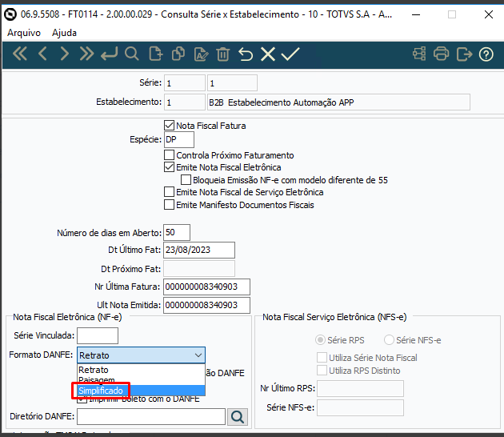Check Emite Manifesto Documentos Fiscais

(x=169, y=205)
